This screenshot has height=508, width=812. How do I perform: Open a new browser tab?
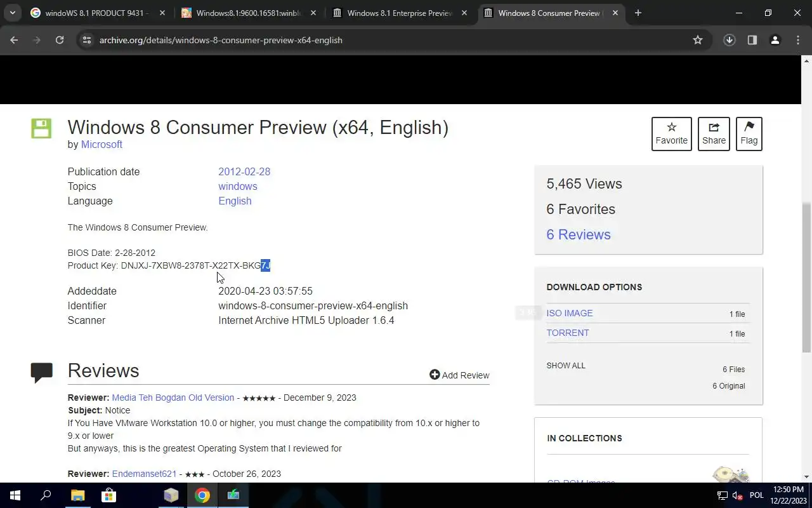coord(638,13)
